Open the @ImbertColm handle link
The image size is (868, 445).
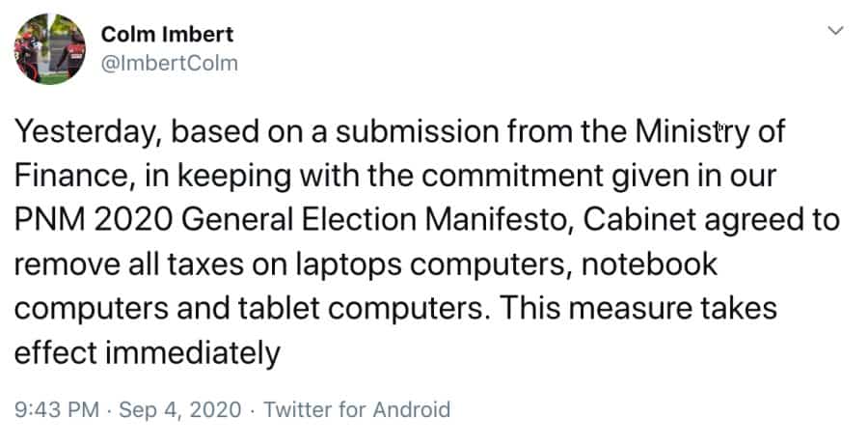tap(169, 64)
